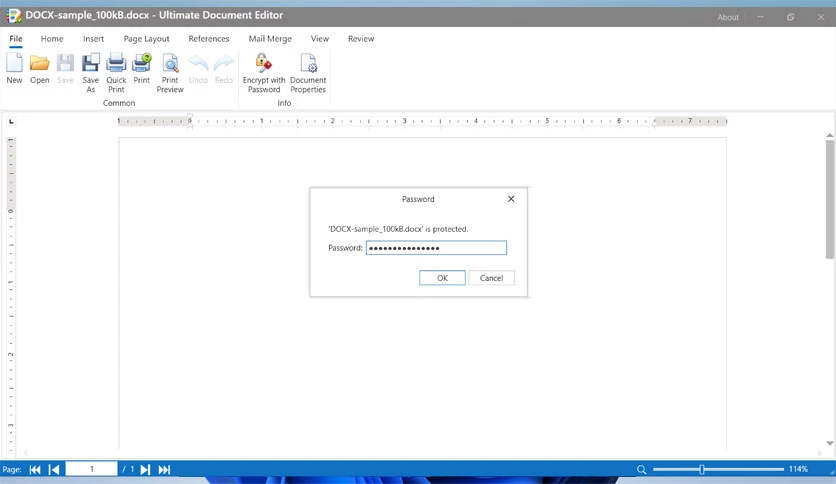Click the scroll down arrow
This screenshot has height=484, width=836.
tap(830, 443)
